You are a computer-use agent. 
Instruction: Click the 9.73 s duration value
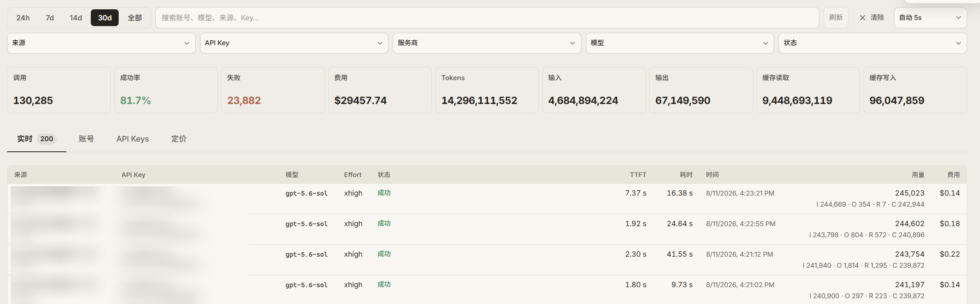tap(682, 285)
